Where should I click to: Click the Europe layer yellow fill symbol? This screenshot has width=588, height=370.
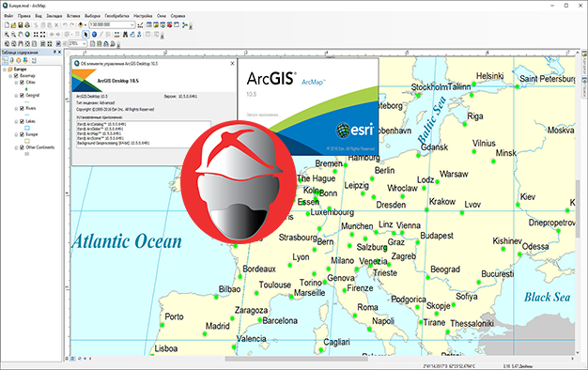[27, 141]
